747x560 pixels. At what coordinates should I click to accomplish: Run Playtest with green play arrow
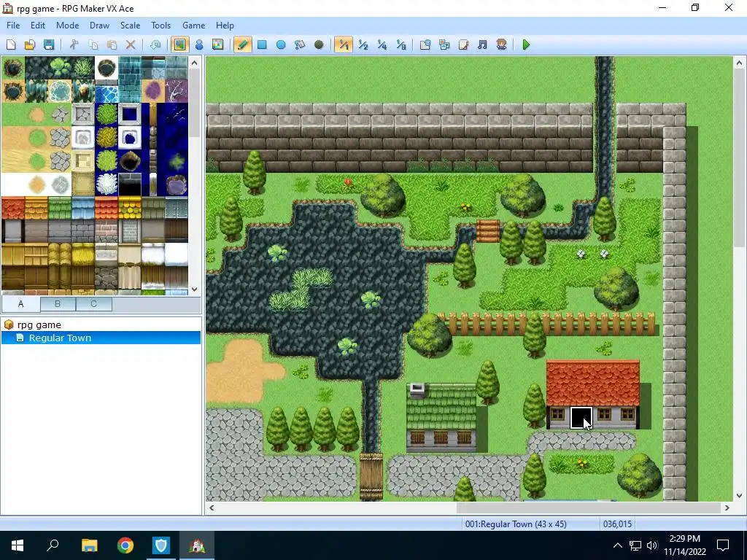(x=526, y=44)
